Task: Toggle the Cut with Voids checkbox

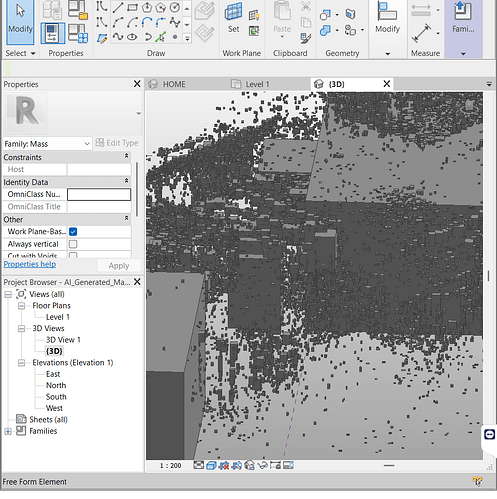Action: pyautogui.click(x=73, y=255)
